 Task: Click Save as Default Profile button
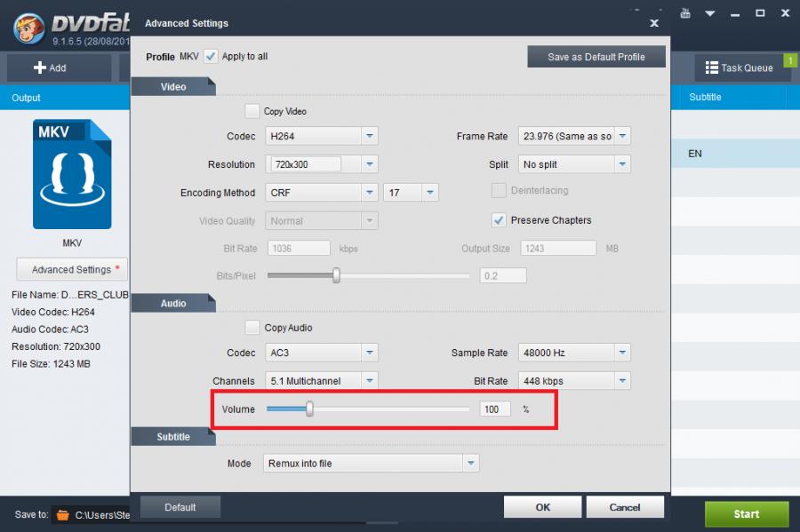(596, 57)
